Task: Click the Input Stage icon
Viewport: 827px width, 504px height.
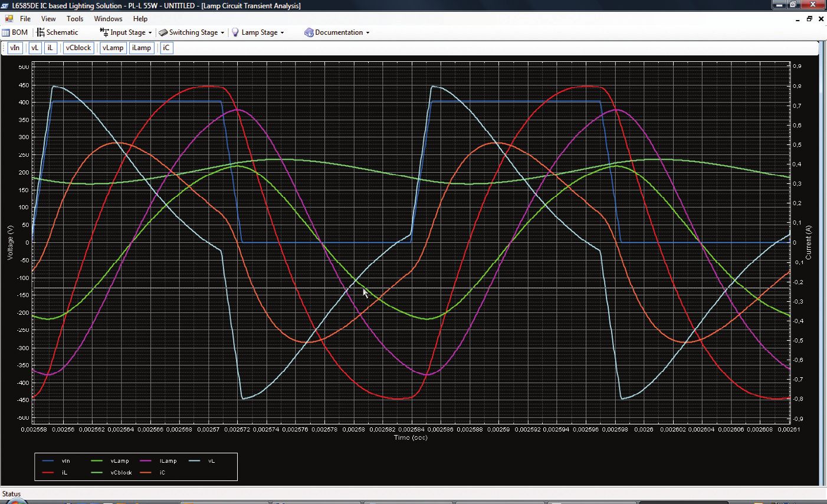Action: 104,32
